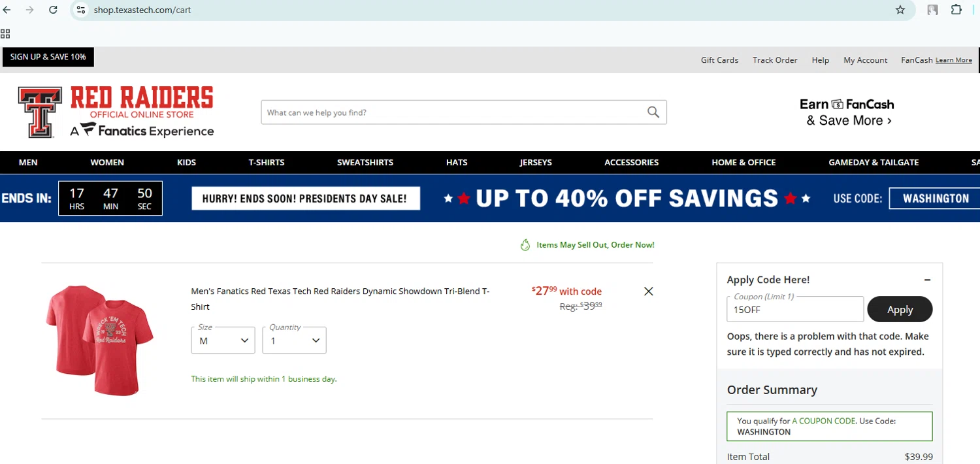Open the Track Order link
The width and height of the screenshot is (980, 464).
[775, 60]
